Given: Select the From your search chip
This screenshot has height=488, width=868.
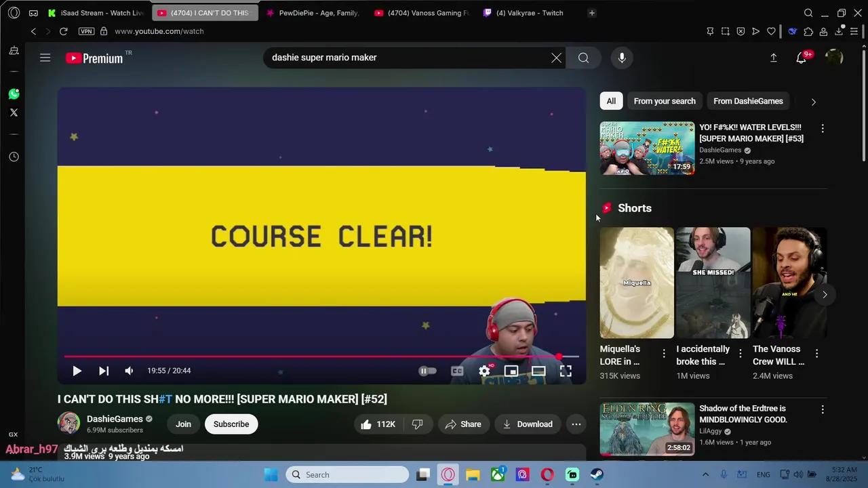Looking at the screenshot, I should 665,101.
